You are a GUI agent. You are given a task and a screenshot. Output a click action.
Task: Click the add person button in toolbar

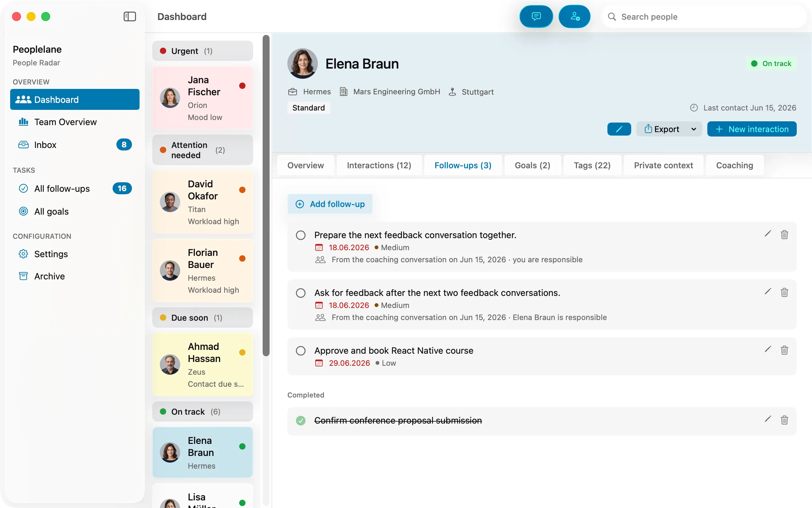point(575,17)
